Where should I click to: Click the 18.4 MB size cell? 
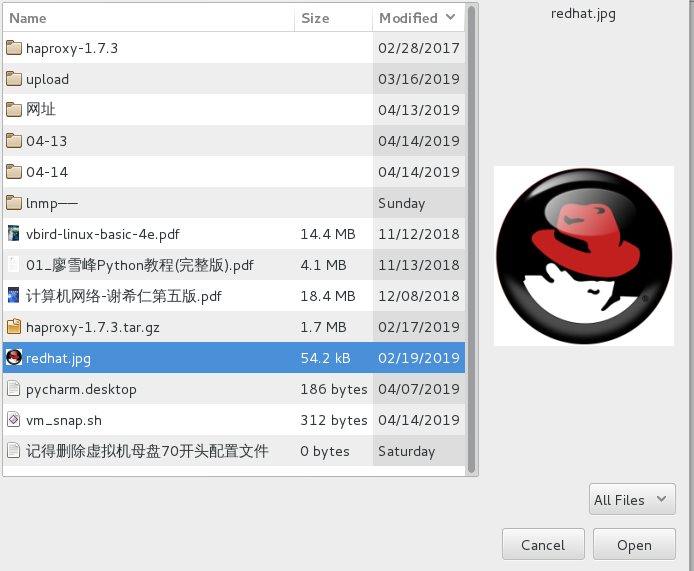pos(328,296)
